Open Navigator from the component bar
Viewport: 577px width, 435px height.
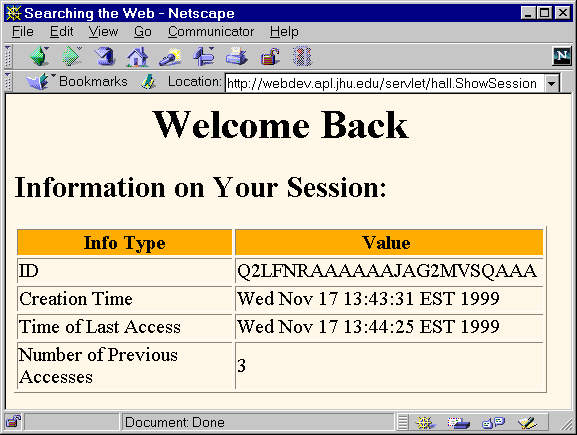[425, 422]
